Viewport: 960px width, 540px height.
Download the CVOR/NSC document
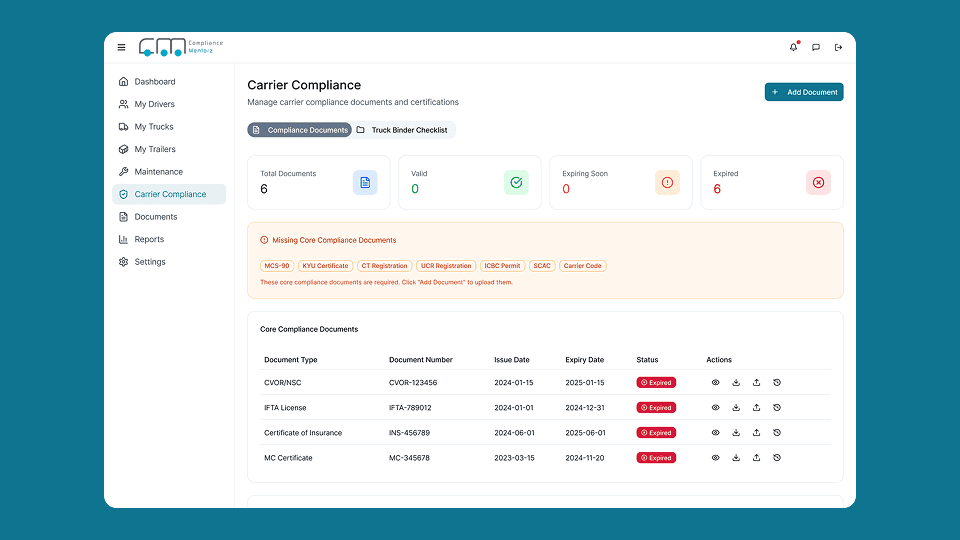(736, 382)
